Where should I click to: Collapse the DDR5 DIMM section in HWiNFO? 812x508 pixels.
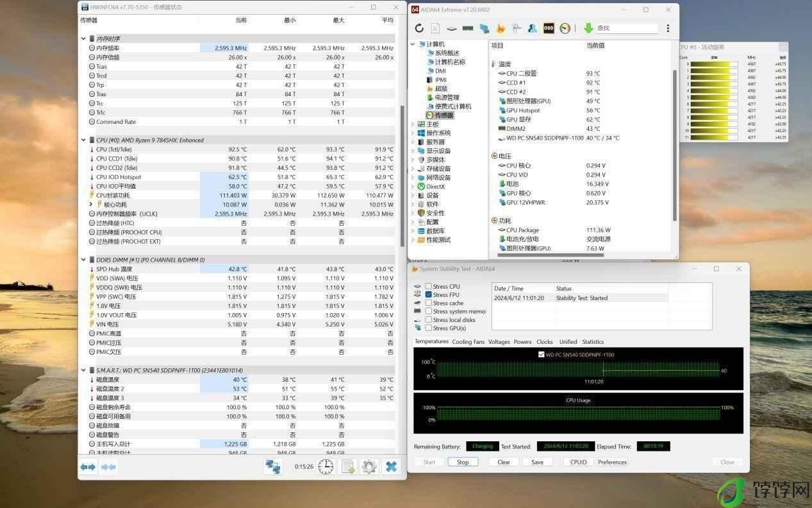click(83, 260)
